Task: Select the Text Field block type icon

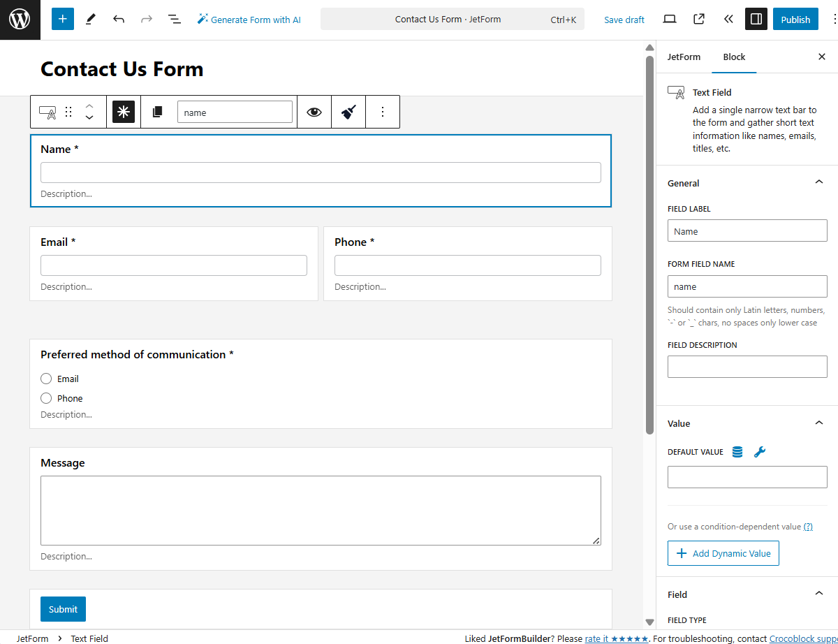Action: tap(46, 112)
